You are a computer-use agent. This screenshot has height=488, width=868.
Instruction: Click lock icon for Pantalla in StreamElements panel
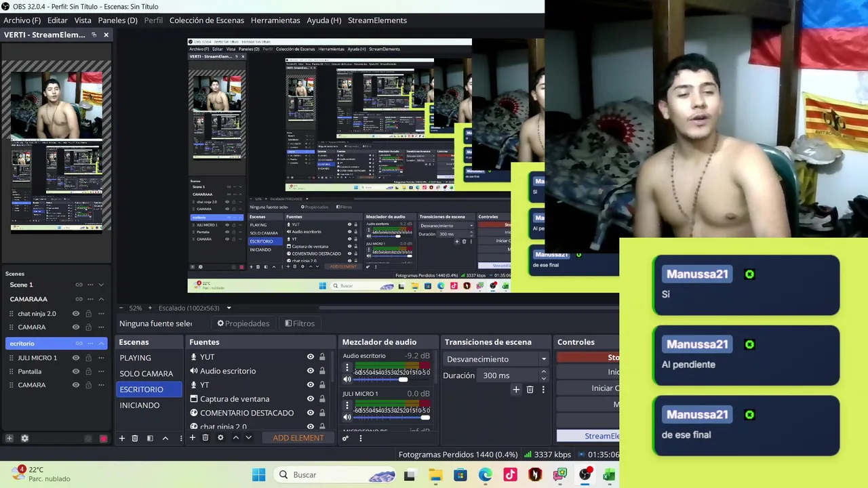click(x=88, y=371)
